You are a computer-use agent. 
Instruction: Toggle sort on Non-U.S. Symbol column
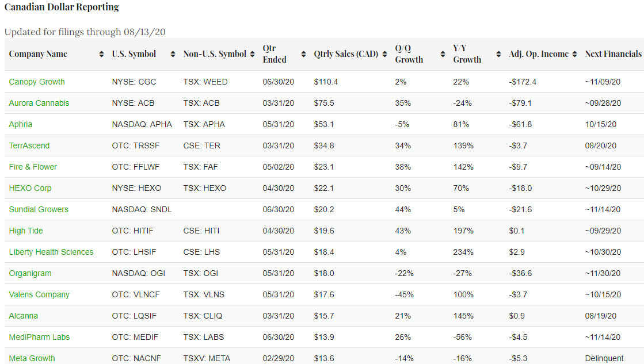(x=251, y=54)
